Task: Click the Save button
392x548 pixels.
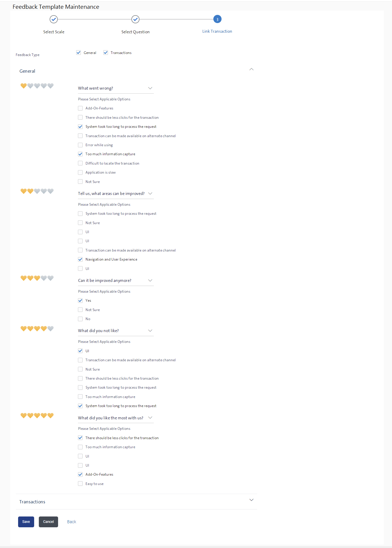Action: tap(26, 522)
